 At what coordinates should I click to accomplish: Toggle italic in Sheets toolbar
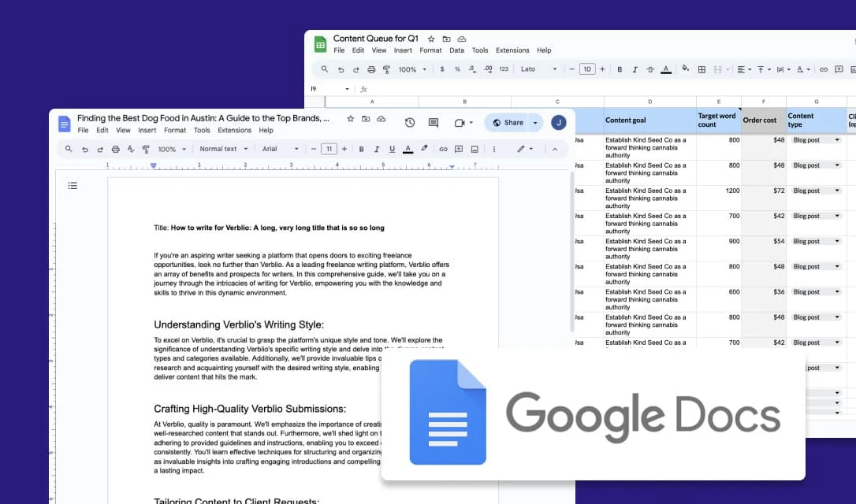point(635,69)
